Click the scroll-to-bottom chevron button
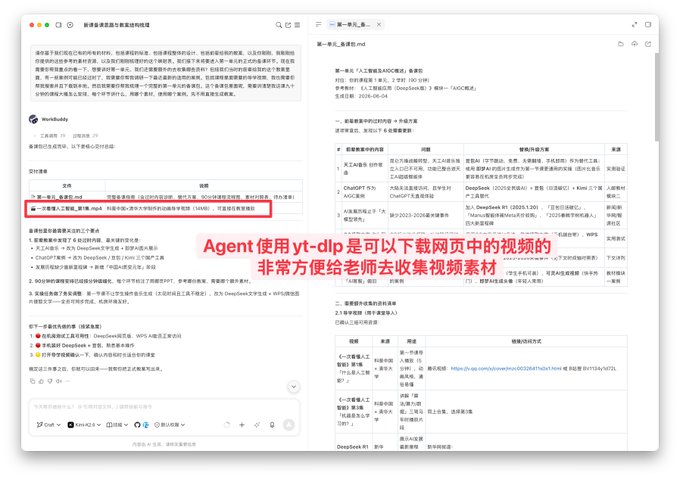This screenshot has height=479, width=680. pos(294,387)
